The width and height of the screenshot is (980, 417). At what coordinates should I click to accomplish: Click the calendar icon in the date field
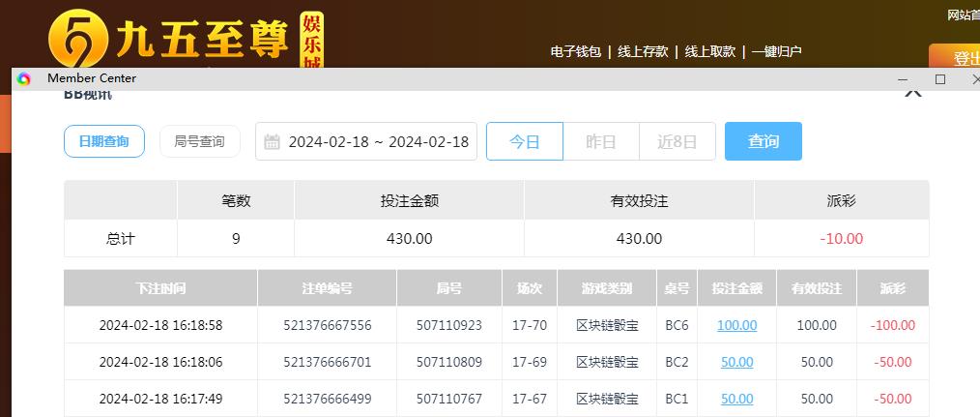[x=272, y=141]
